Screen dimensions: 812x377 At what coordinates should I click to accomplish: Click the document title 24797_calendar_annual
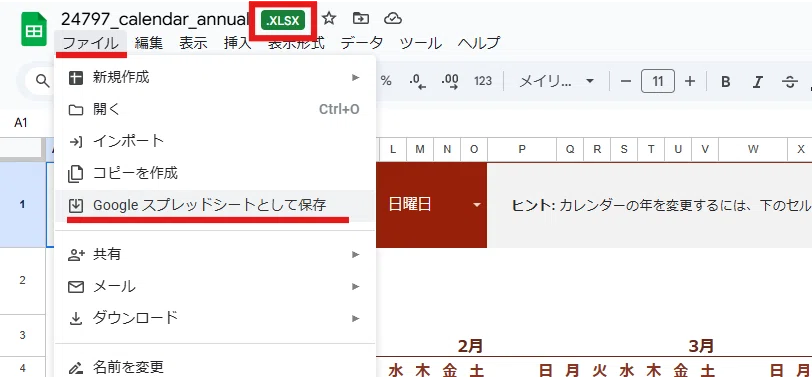[154, 20]
